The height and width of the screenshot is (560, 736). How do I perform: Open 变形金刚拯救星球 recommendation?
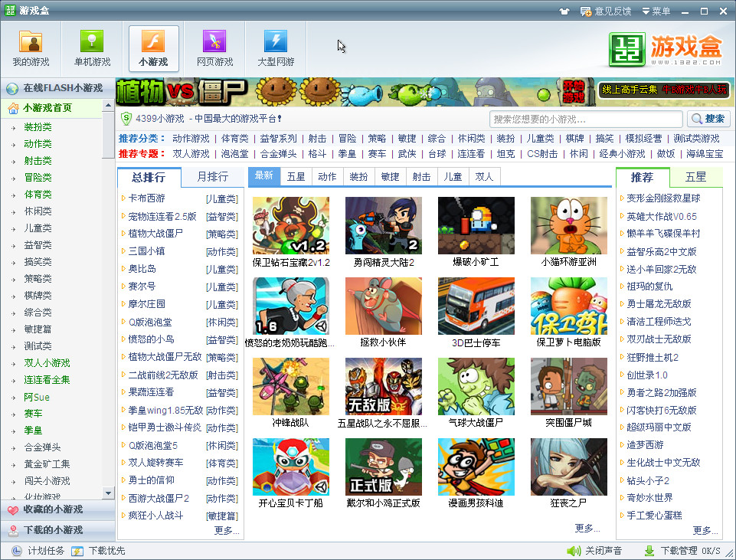[x=662, y=198]
